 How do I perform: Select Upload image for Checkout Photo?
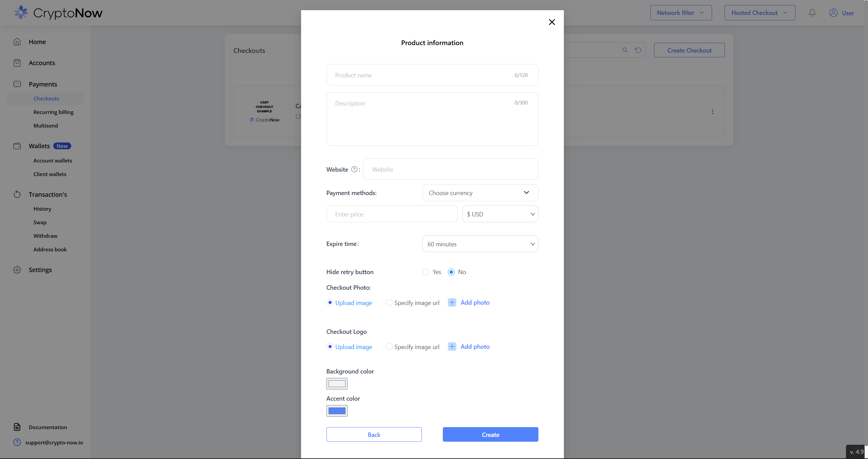click(330, 303)
